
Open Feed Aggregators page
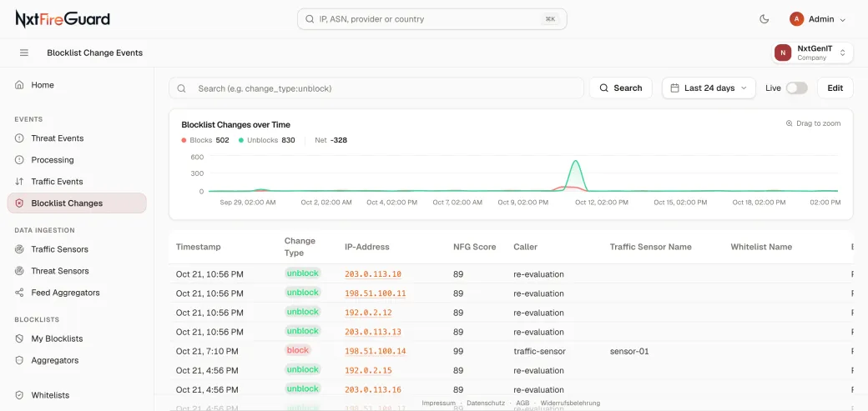[x=65, y=293]
